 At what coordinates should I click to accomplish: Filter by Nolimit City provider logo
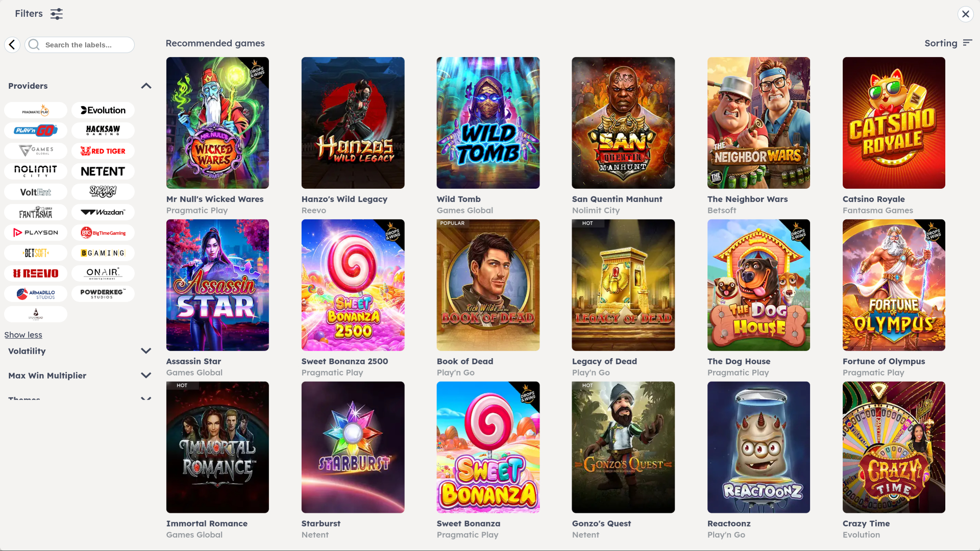pyautogui.click(x=36, y=171)
